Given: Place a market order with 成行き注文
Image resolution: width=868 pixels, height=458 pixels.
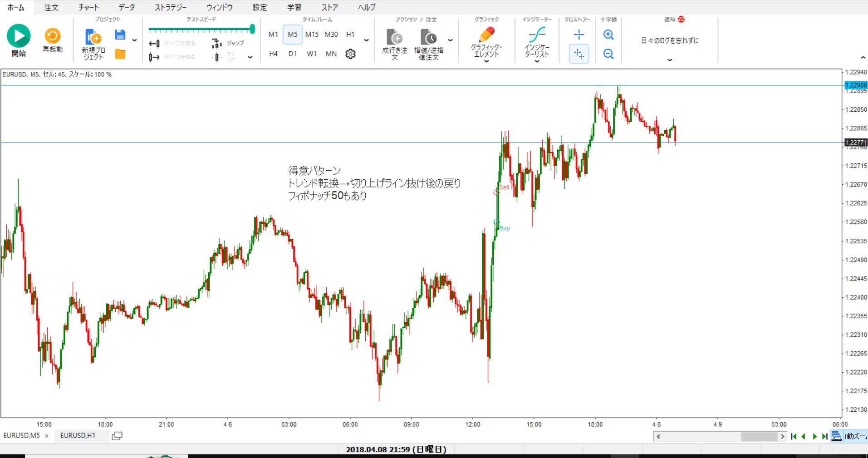Looking at the screenshot, I should click(x=394, y=44).
